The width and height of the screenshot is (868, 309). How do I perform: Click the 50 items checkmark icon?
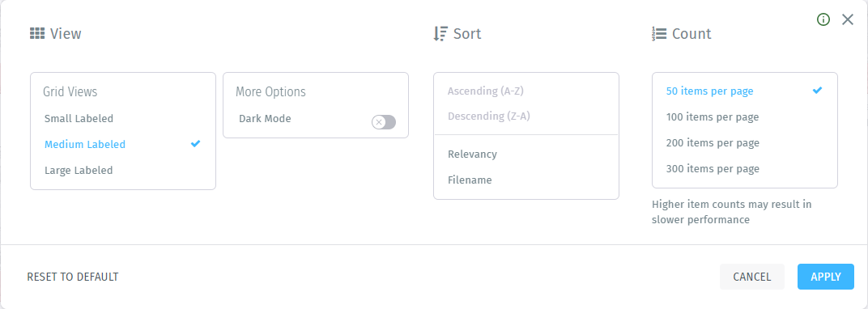point(817,90)
